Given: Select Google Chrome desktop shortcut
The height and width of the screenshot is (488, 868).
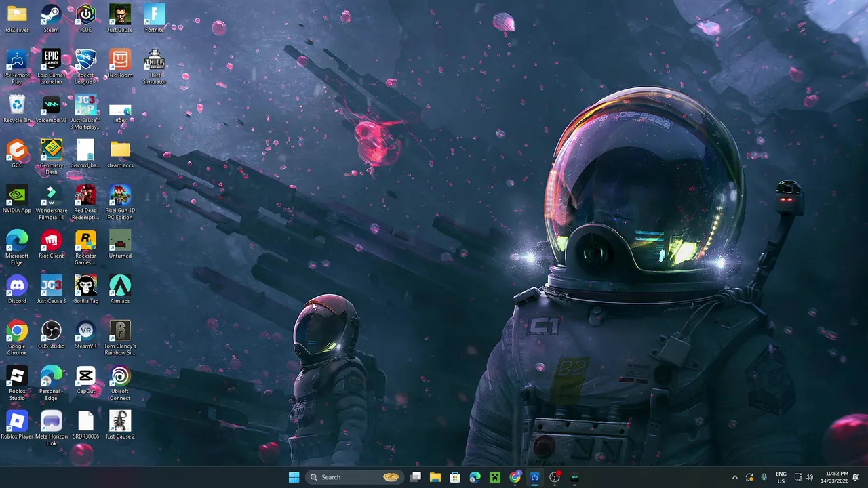Looking at the screenshot, I should coord(17,338).
